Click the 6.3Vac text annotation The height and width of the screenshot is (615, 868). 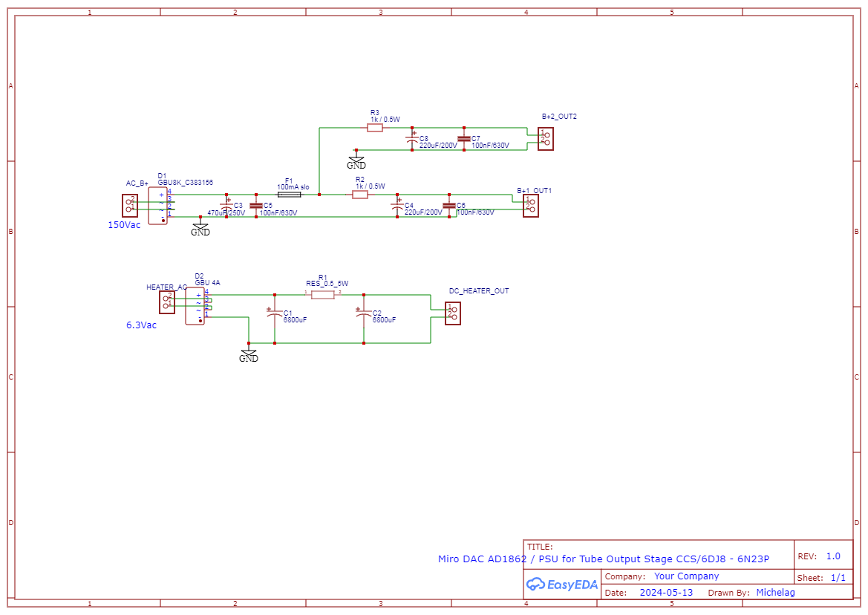(141, 325)
